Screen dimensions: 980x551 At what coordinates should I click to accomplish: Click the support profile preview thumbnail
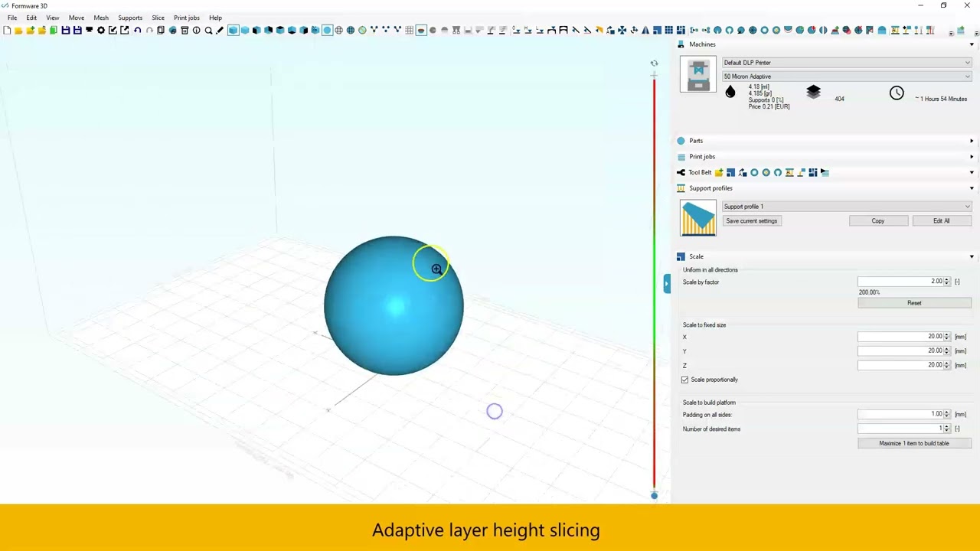click(x=698, y=218)
